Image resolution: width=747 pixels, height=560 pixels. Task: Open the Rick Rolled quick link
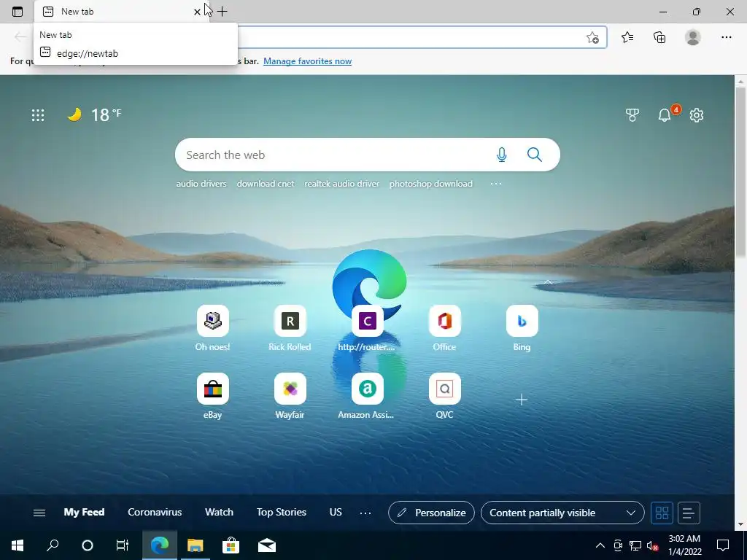290,328
